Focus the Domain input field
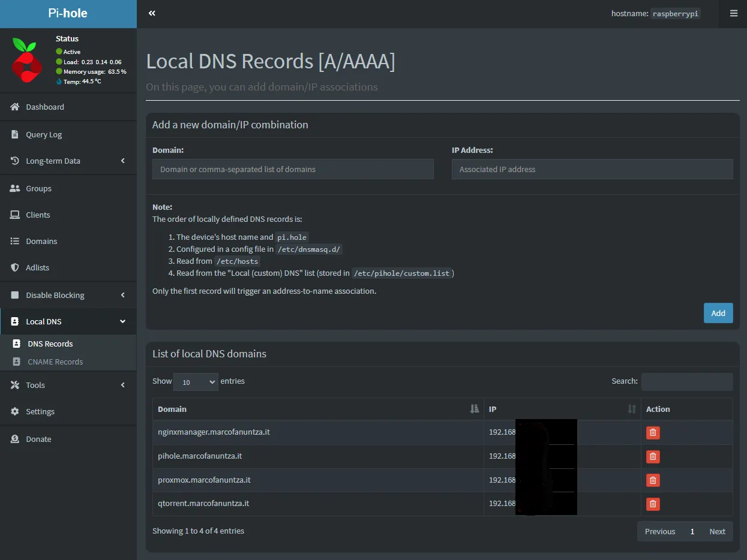Screen dimensions: 747x560 [293, 169]
